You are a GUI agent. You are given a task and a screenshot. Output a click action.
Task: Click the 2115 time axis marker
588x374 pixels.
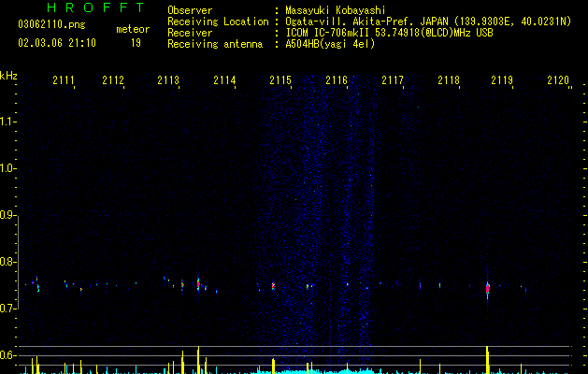click(x=280, y=80)
